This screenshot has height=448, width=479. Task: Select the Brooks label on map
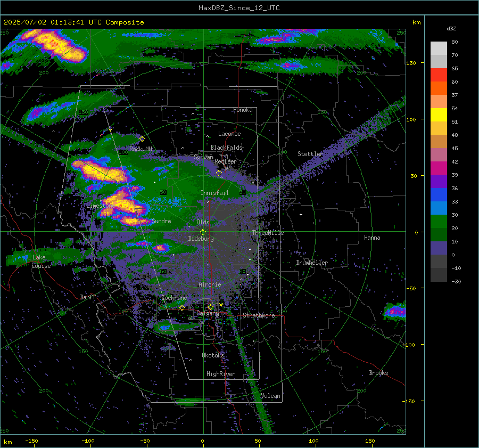point(378,373)
